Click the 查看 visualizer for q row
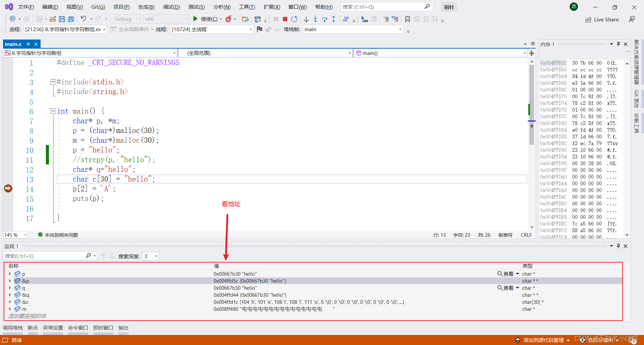The image size is (644, 345). (x=505, y=288)
